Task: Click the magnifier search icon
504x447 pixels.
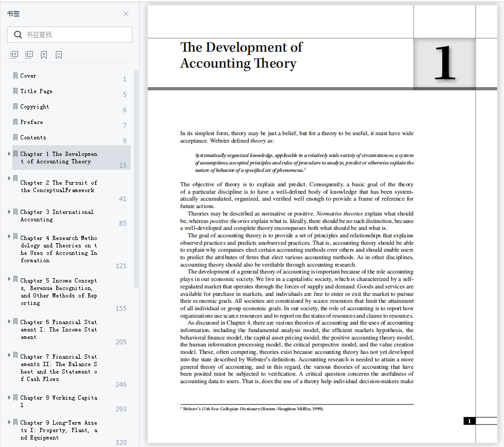Action: click(x=18, y=35)
